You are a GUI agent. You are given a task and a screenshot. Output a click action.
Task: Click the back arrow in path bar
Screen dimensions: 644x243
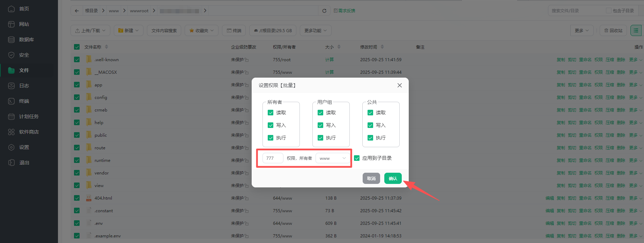tap(77, 11)
